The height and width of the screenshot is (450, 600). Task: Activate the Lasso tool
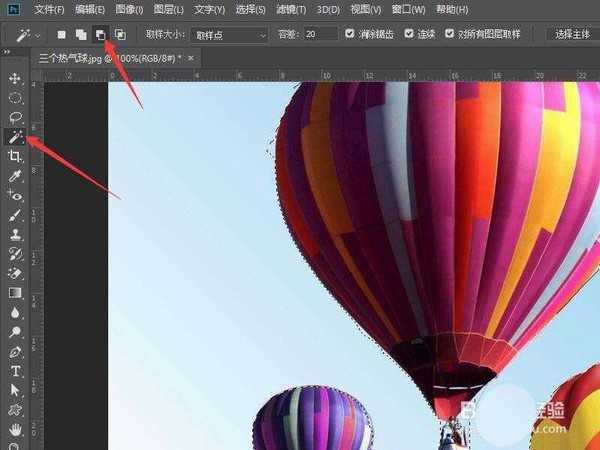16,117
